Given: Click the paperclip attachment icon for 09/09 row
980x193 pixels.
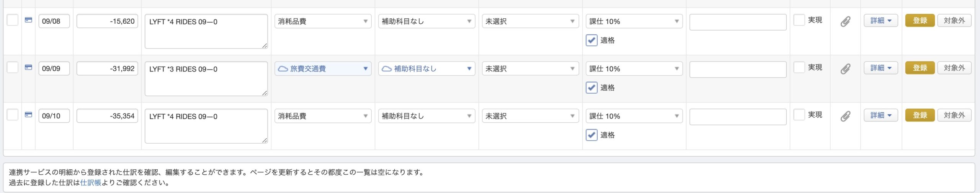Looking at the screenshot, I should [845, 69].
